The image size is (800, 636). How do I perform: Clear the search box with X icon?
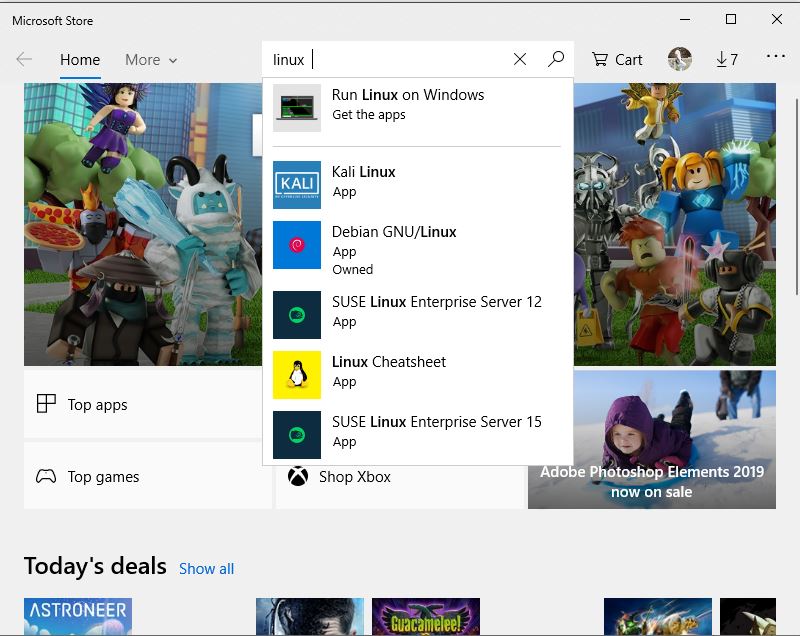coord(520,59)
